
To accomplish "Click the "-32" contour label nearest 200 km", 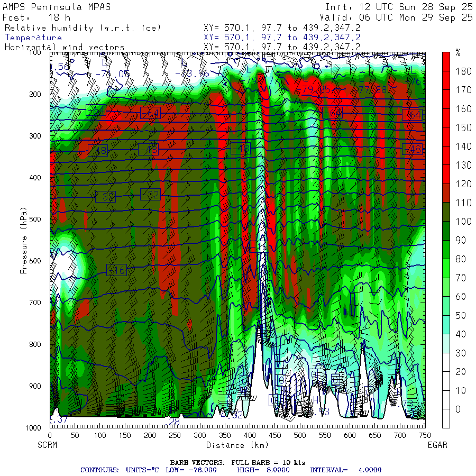I will click(x=150, y=194).
